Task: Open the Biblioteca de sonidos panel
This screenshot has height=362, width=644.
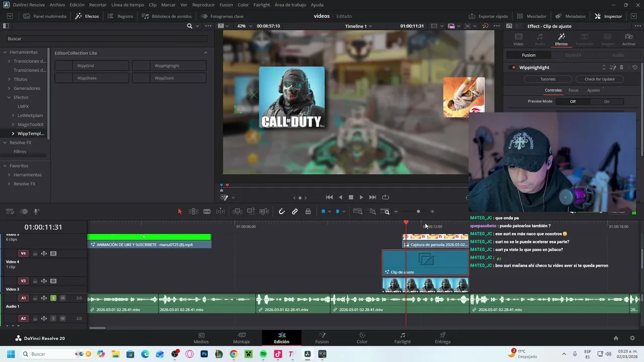Action: click(167, 16)
